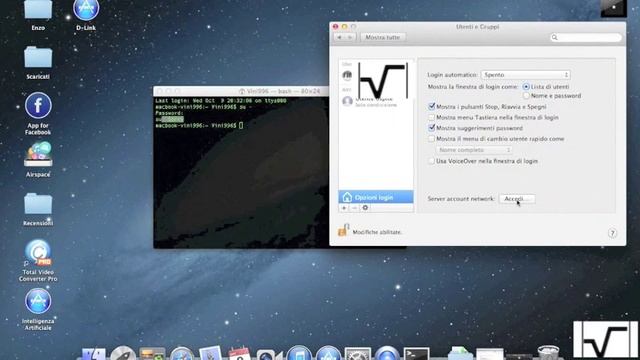Open the gear action menu under the user list
640x360 pixels.
(x=365, y=208)
